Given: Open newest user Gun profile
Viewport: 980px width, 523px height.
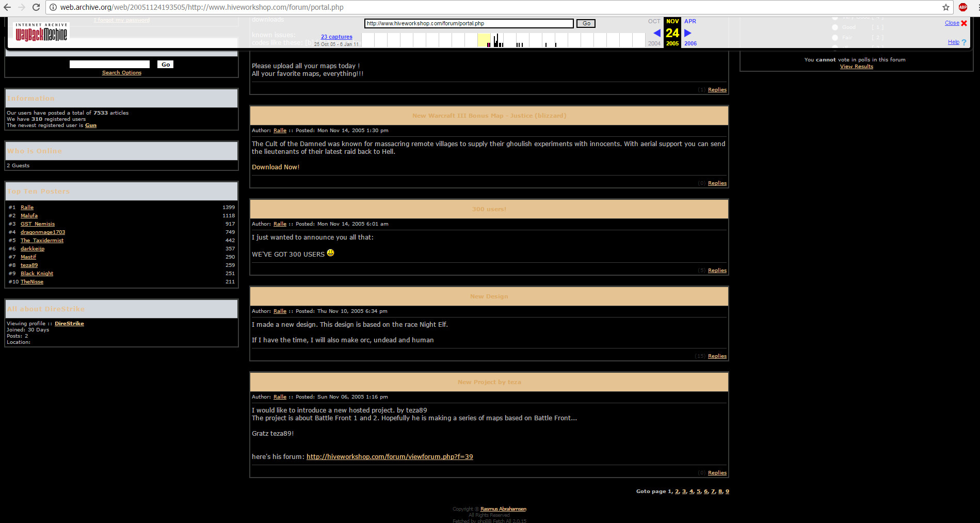Looking at the screenshot, I should click(x=91, y=125).
